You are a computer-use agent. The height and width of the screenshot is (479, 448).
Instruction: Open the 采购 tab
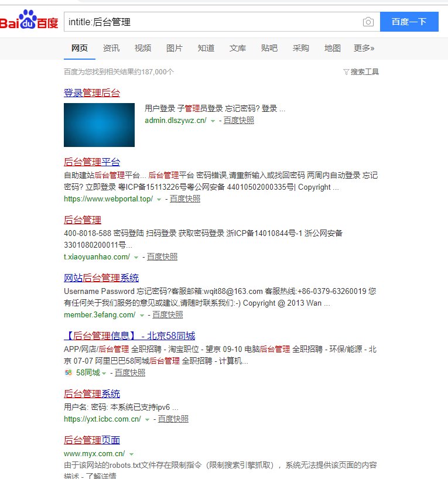300,48
